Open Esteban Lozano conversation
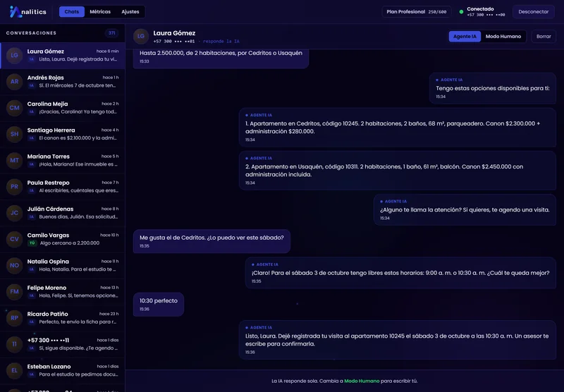This screenshot has height=392, width=564. point(63,371)
